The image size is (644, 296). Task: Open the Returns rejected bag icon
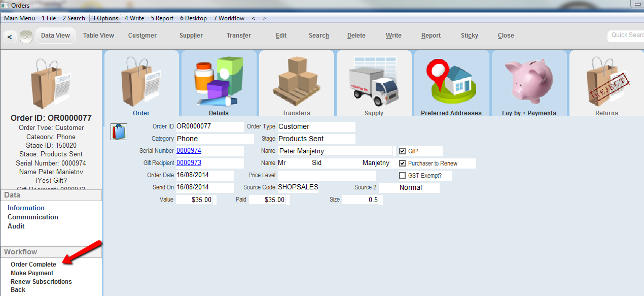click(606, 81)
